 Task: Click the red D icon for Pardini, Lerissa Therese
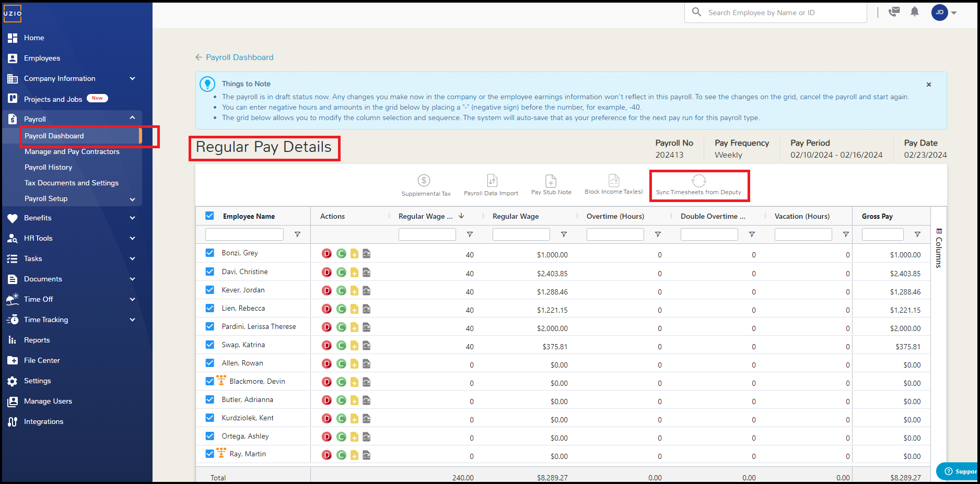tap(327, 327)
